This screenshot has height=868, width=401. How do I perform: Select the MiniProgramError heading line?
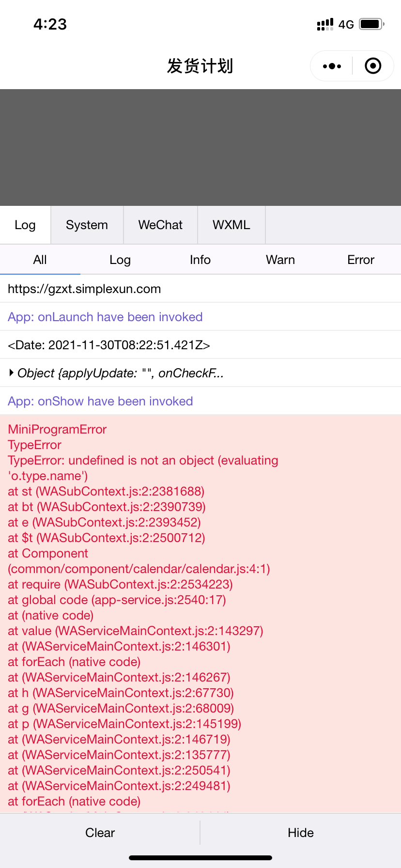[x=57, y=429]
